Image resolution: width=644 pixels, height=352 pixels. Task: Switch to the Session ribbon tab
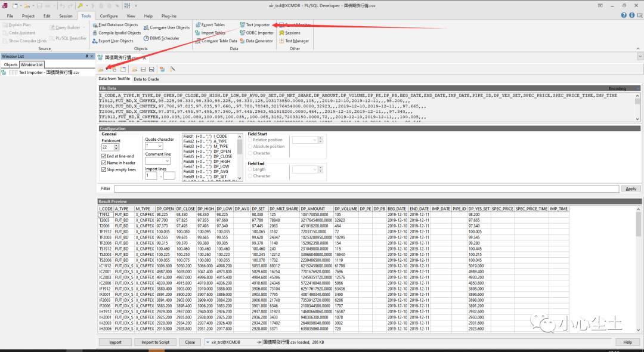click(x=66, y=16)
